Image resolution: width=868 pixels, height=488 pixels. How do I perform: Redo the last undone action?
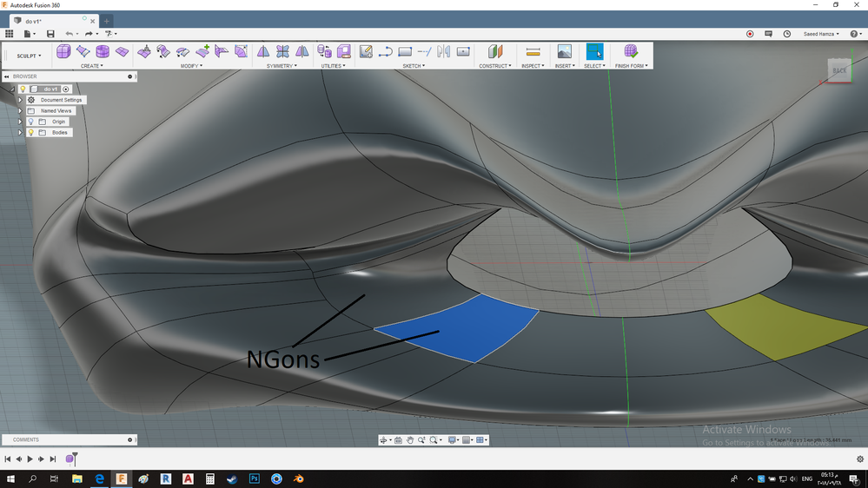pyautogui.click(x=89, y=34)
